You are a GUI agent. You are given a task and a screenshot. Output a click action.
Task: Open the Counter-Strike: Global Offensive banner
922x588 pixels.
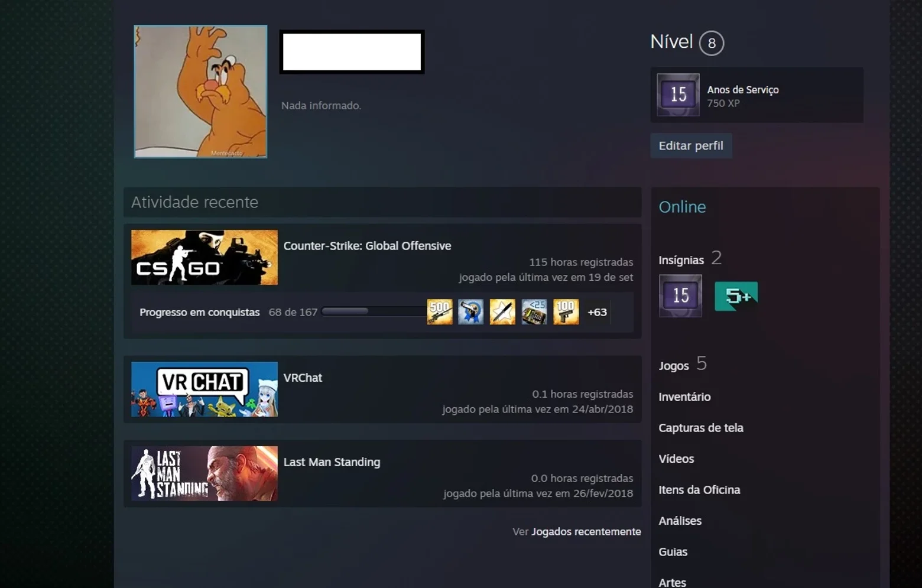pyautogui.click(x=204, y=258)
